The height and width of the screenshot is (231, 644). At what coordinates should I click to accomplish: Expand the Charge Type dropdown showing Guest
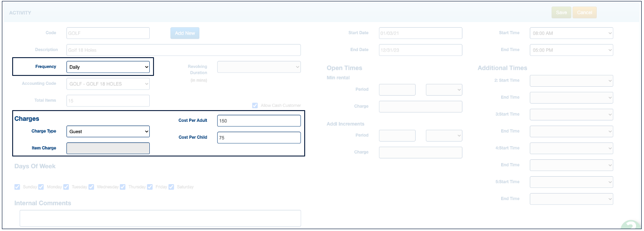click(108, 132)
